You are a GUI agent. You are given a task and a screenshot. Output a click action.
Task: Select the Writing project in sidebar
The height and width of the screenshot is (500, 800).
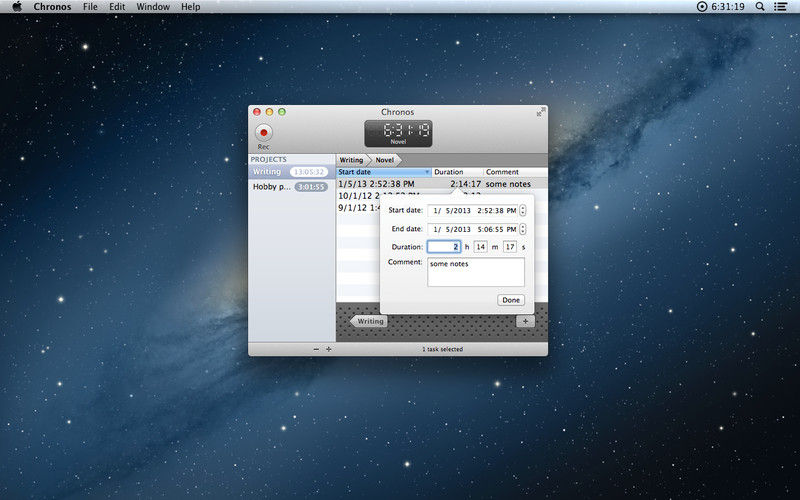tap(292, 172)
